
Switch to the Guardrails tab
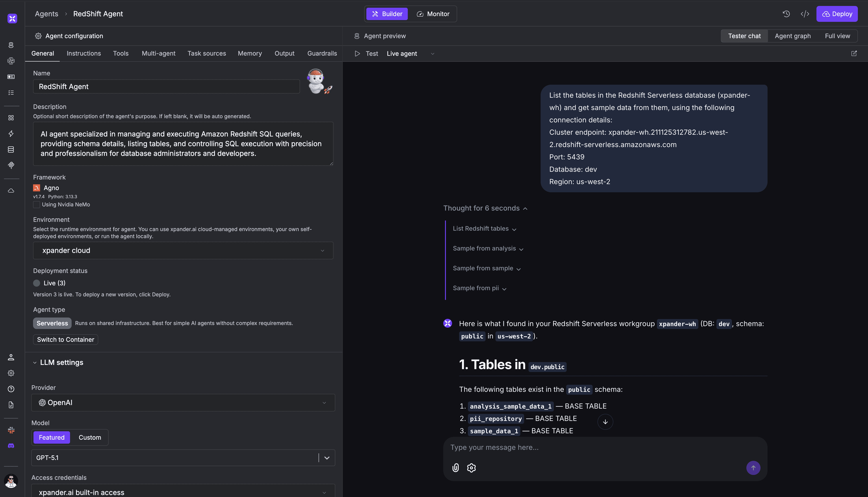(322, 54)
